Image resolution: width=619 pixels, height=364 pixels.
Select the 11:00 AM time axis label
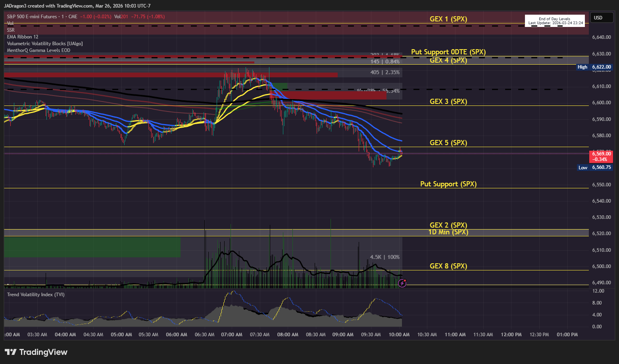click(x=455, y=335)
